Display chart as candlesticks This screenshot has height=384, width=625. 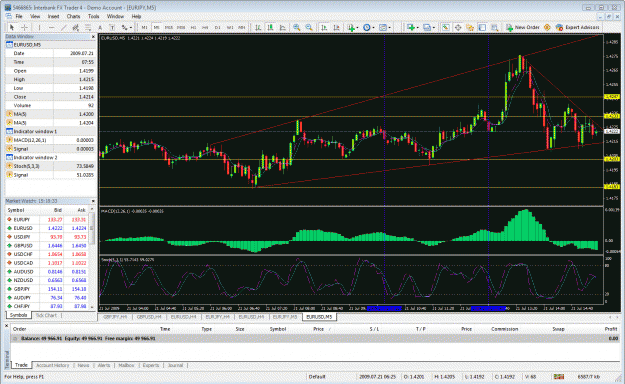270,27
